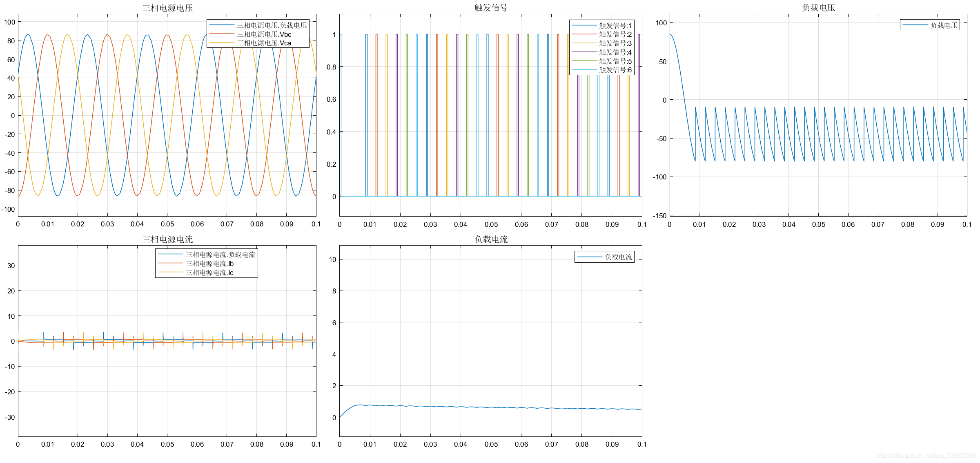980x463 pixels.
Task: Click x-axis label 0.02 under 负载电流 plot
Action: (x=400, y=444)
